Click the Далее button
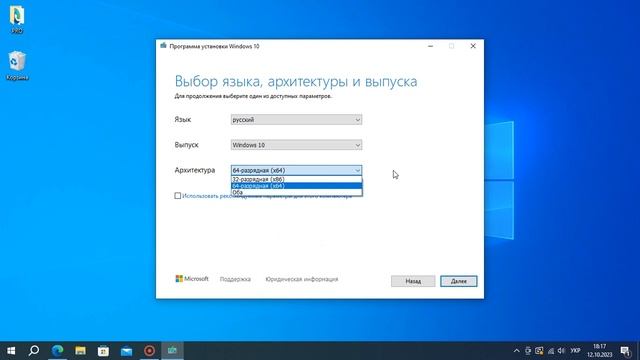640x360 pixels. pyautogui.click(x=458, y=281)
